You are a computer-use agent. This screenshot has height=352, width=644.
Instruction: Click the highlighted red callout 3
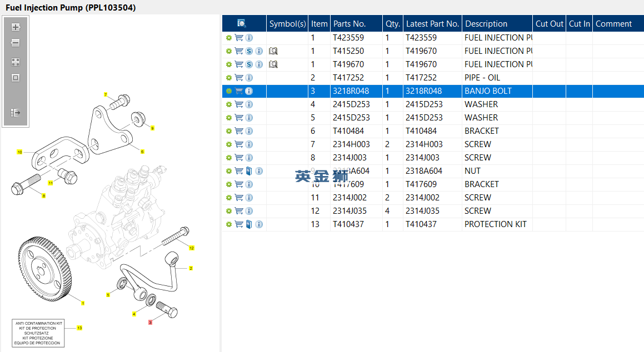[x=151, y=323]
